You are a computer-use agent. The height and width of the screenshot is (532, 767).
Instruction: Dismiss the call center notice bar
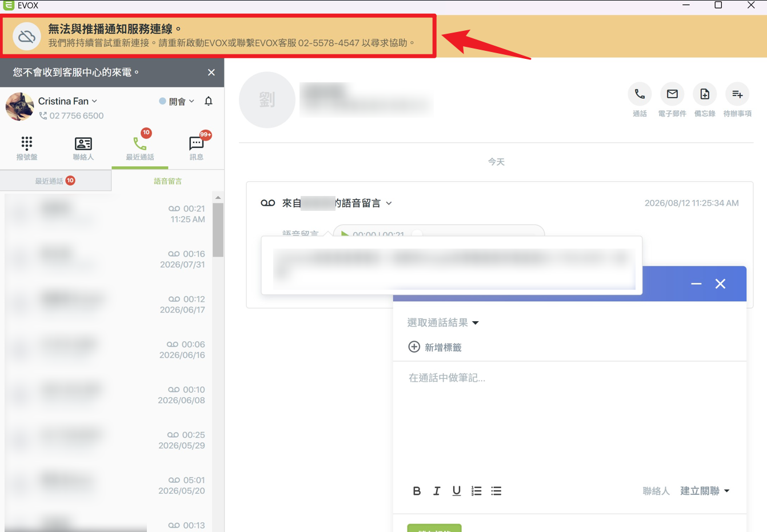pos(211,73)
